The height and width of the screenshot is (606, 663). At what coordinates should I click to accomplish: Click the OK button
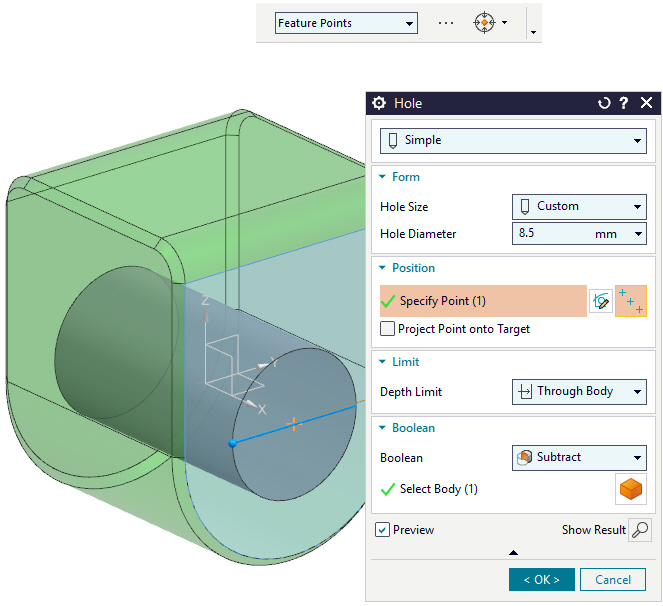click(x=542, y=579)
